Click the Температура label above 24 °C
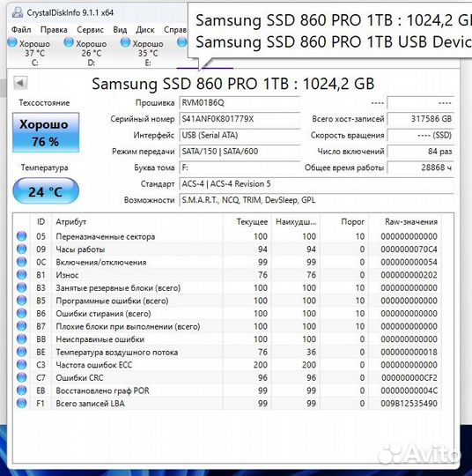 click(x=45, y=167)
